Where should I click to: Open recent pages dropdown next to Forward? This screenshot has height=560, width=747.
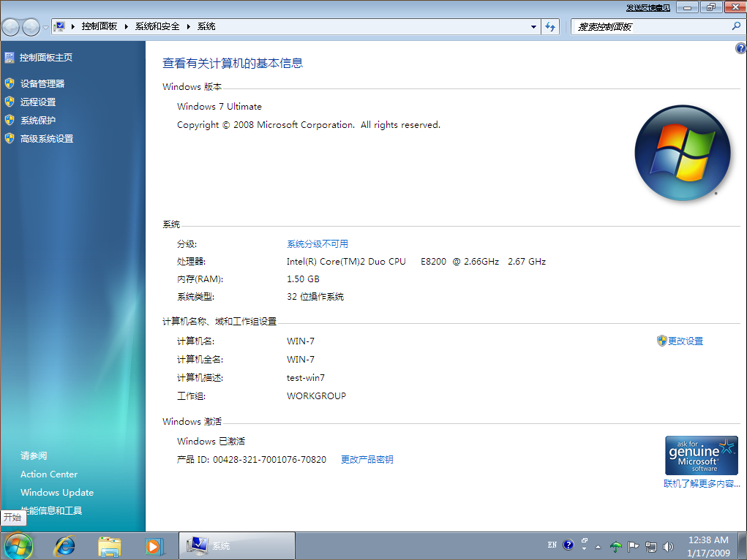46,27
